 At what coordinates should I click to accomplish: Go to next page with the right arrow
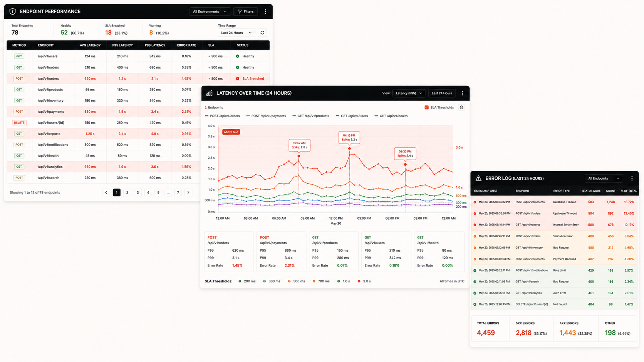(188, 192)
